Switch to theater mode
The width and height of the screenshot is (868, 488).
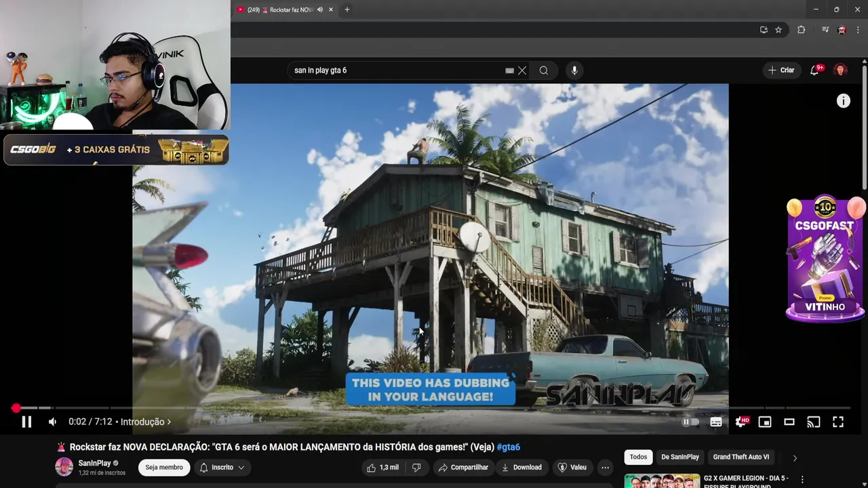(x=789, y=422)
